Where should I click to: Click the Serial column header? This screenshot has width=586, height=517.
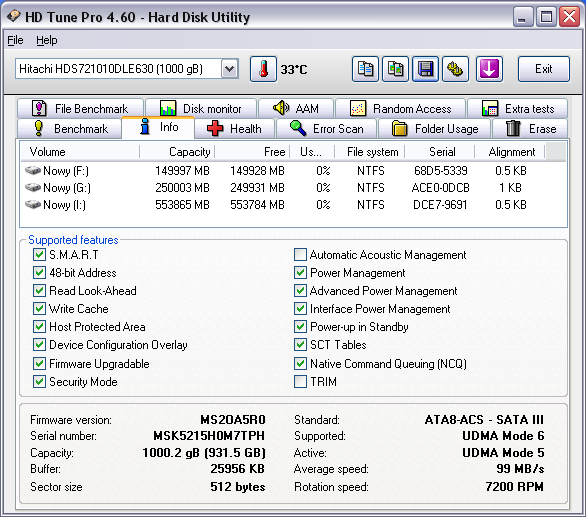click(440, 152)
